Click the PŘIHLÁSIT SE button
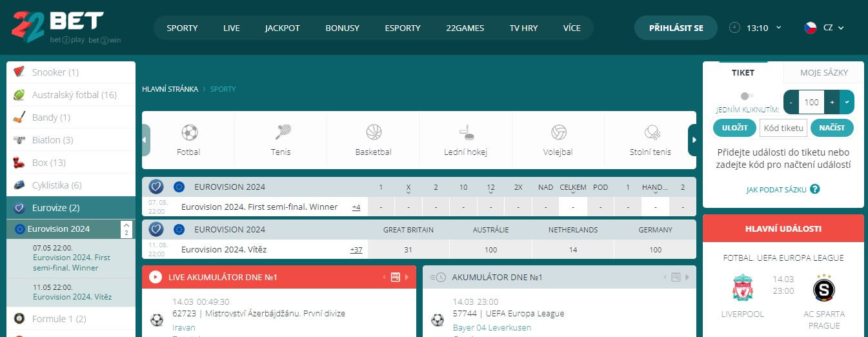868x337 pixels. click(676, 28)
